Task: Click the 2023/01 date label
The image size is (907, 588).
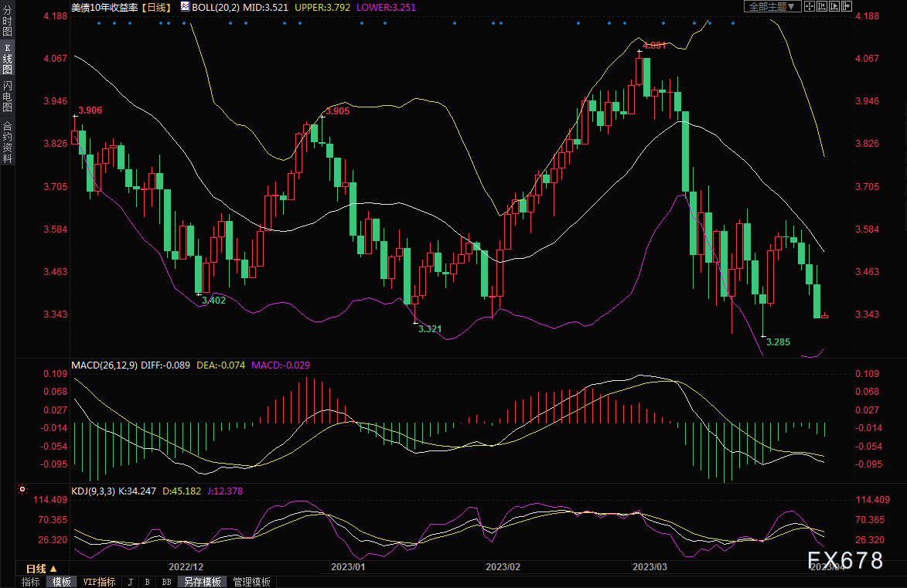Action: [x=348, y=566]
